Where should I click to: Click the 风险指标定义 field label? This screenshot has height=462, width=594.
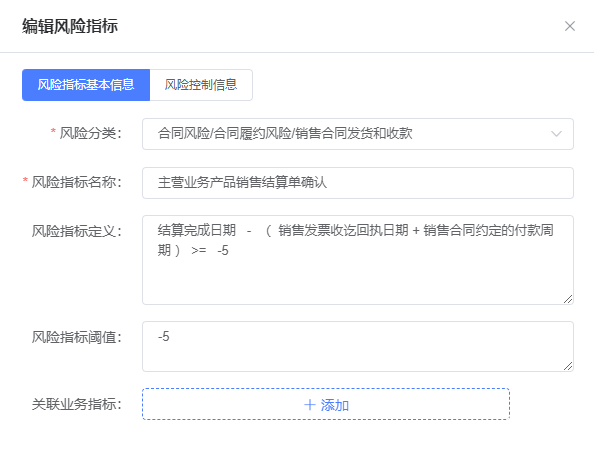[77, 231]
